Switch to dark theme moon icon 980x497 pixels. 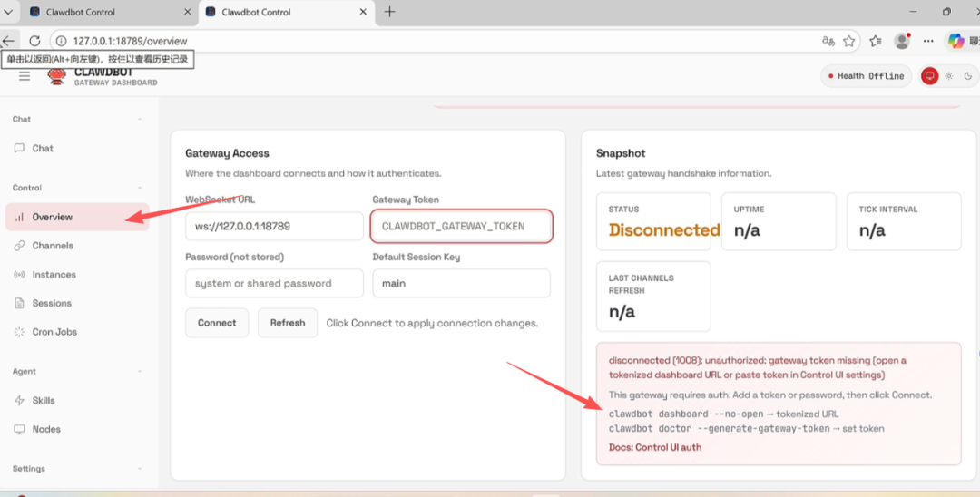tap(967, 76)
